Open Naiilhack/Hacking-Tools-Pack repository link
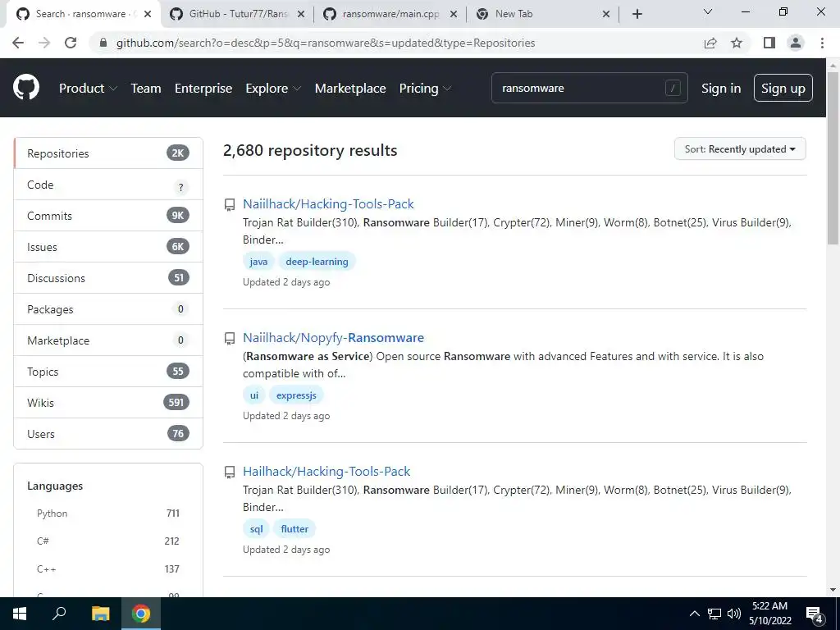840x630 pixels. pos(328,204)
